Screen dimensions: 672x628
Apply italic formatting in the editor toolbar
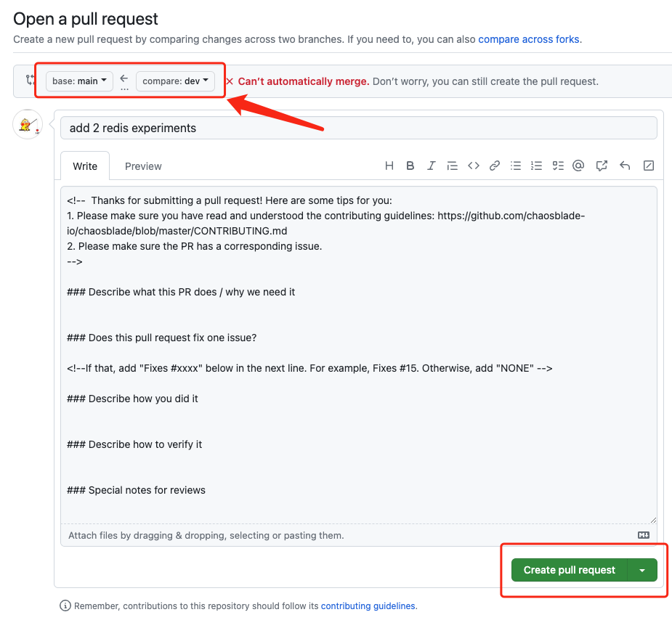tap(431, 166)
